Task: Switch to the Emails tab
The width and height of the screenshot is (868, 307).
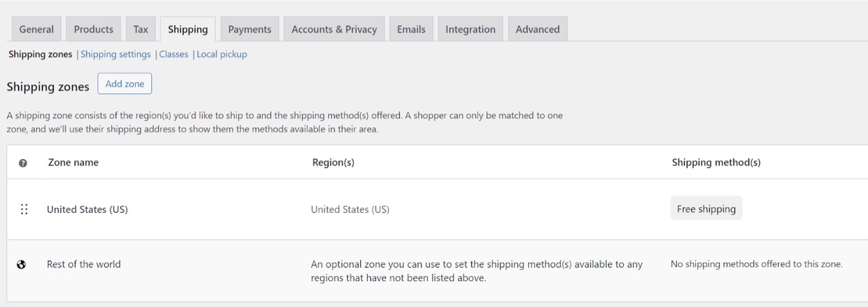Action: tap(411, 29)
